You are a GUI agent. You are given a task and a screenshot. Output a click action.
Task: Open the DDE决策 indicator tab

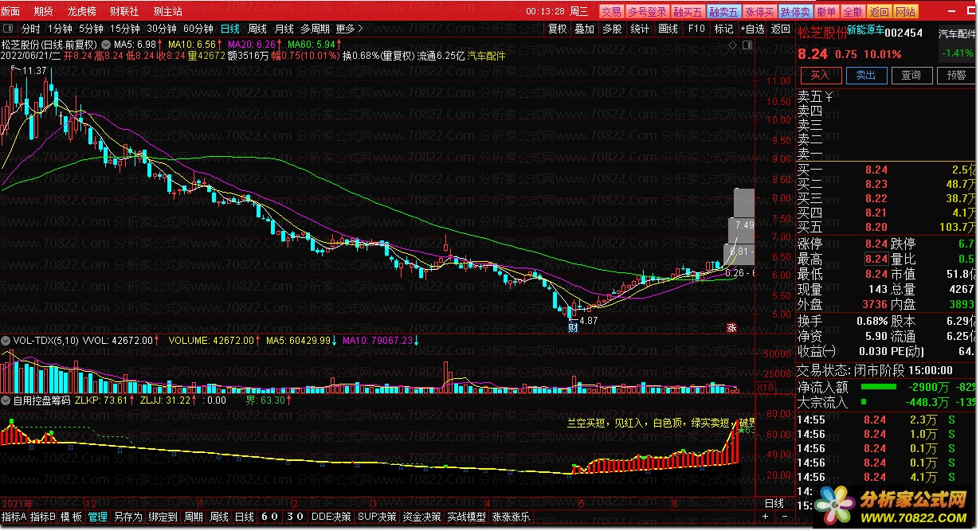pyautogui.click(x=331, y=517)
